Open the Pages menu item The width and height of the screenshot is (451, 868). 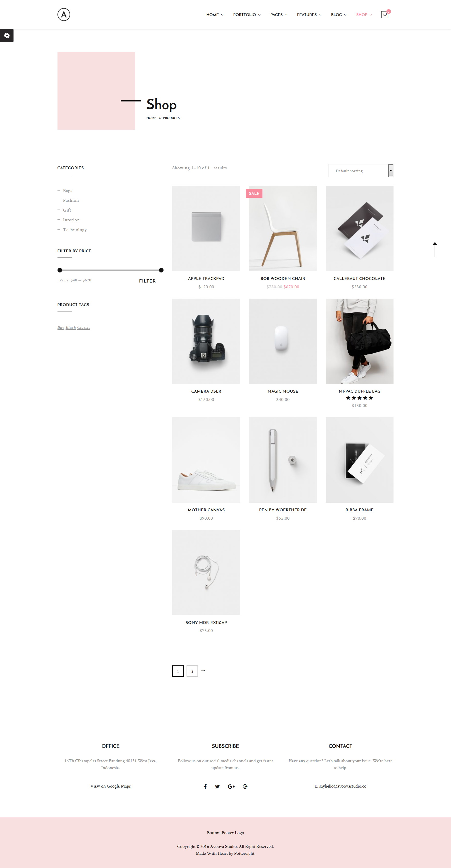(279, 14)
